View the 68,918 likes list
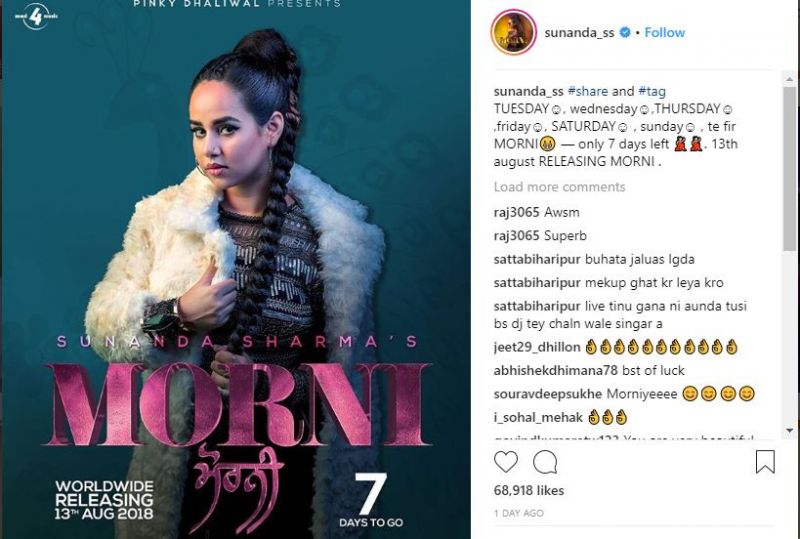The width and height of the screenshot is (800, 539). tap(529, 491)
